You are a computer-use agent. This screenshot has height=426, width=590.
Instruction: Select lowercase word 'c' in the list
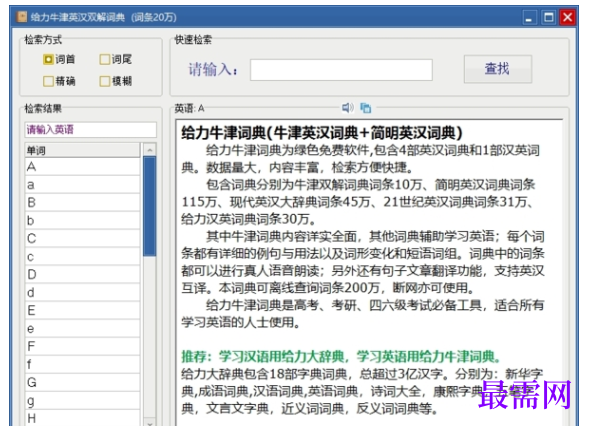[82, 256]
